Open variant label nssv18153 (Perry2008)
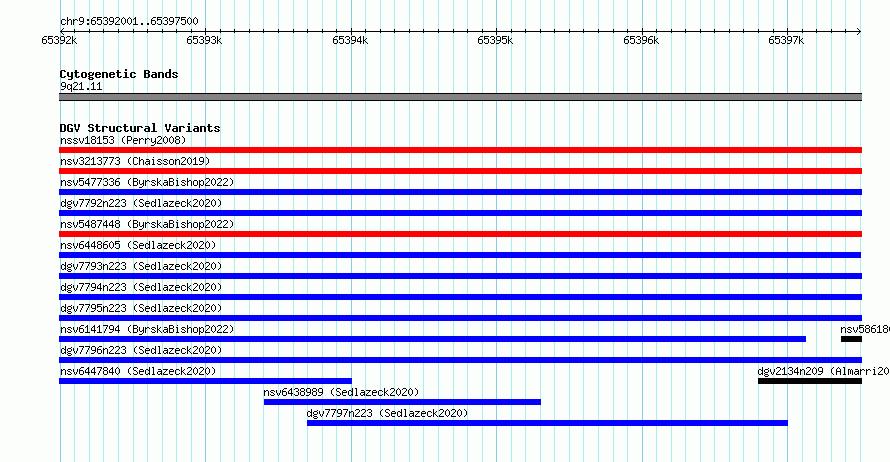The height and width of the screenshot is (462, 890). tap(123, 140)
